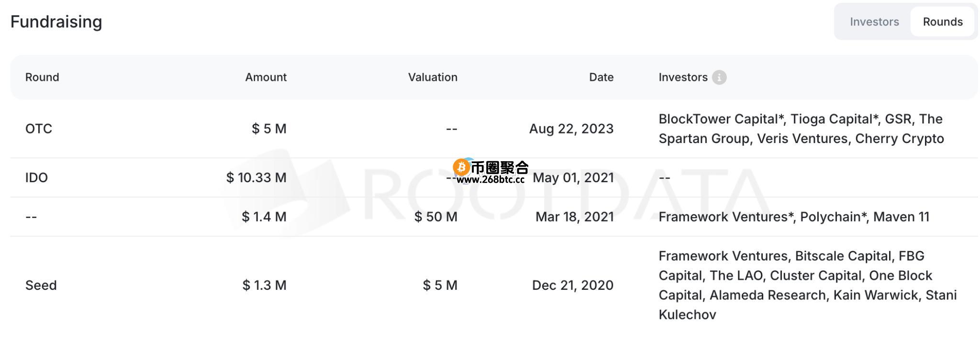Select the Seed round row

494,285
